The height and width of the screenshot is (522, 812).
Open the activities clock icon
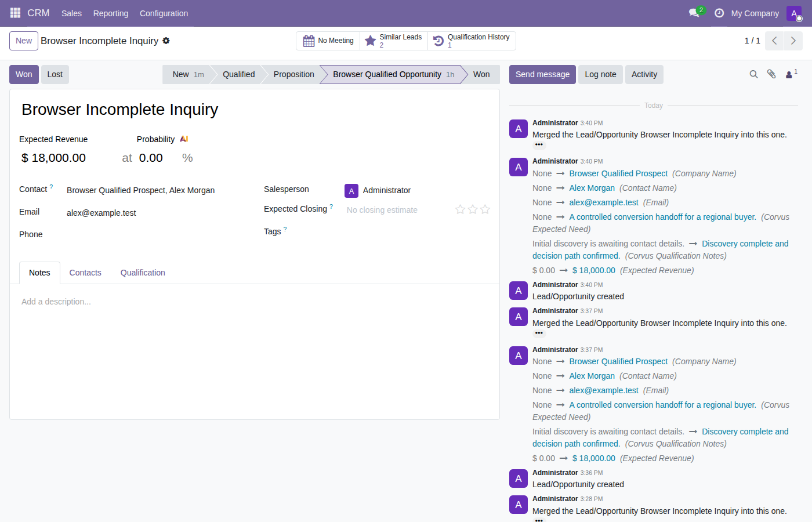tap(719, 13)
